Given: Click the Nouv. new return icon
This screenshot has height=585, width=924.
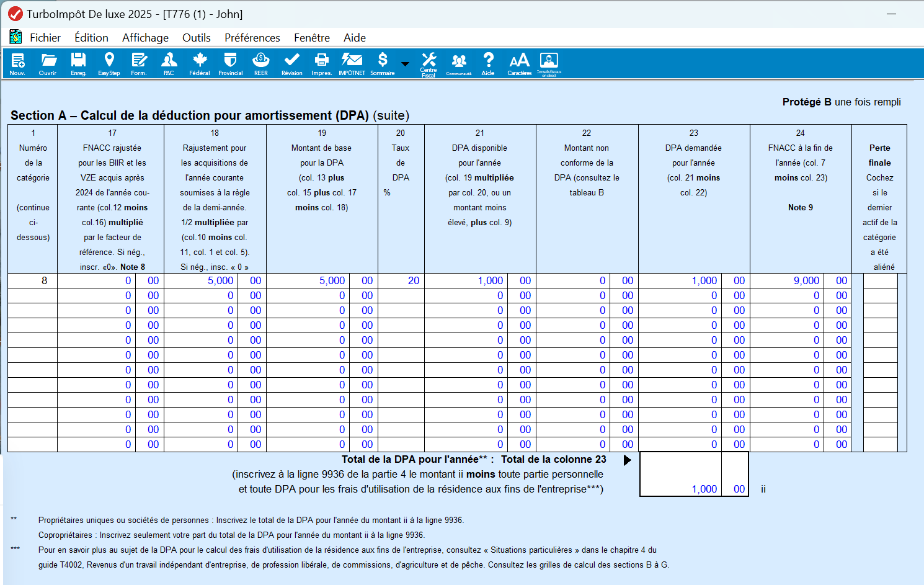Looking at the screenshot, I should click(x=17, y=64).
